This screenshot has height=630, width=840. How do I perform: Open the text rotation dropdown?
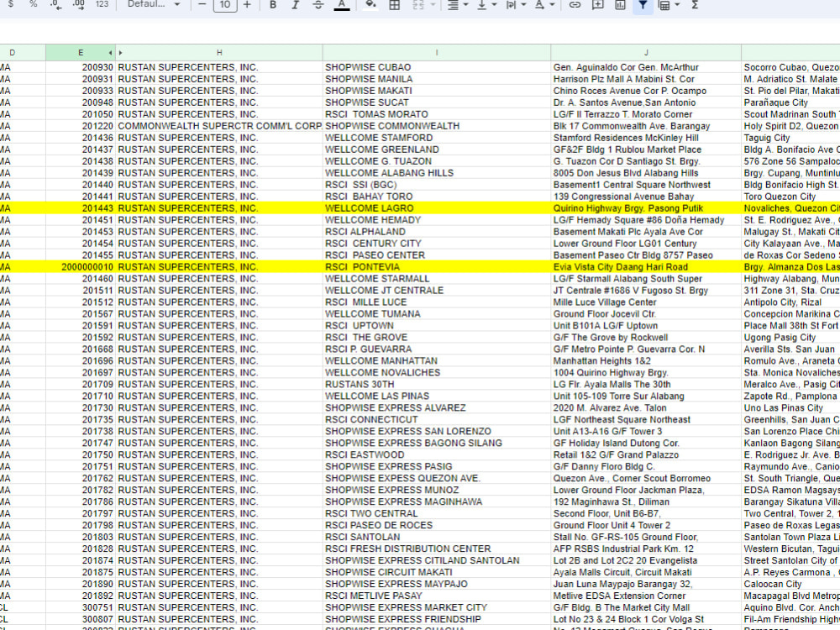pyautogui.click(x=544, y=5)
